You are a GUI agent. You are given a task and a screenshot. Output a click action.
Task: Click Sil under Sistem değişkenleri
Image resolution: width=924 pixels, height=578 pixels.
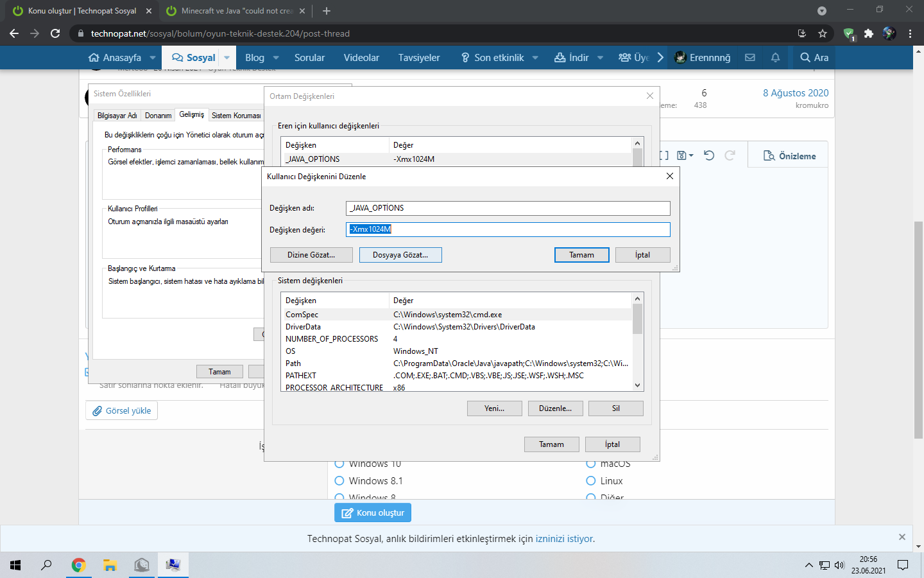[616, 408]
